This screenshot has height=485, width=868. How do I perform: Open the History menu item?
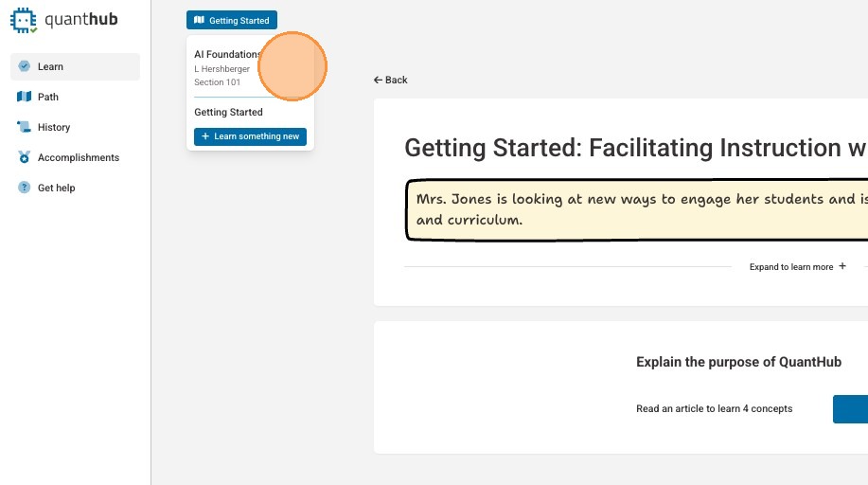coord(54,127)
